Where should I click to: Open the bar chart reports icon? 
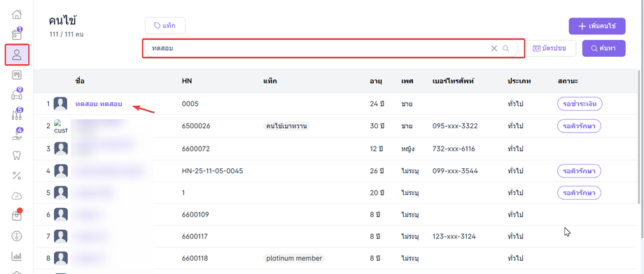coord(16,256)
